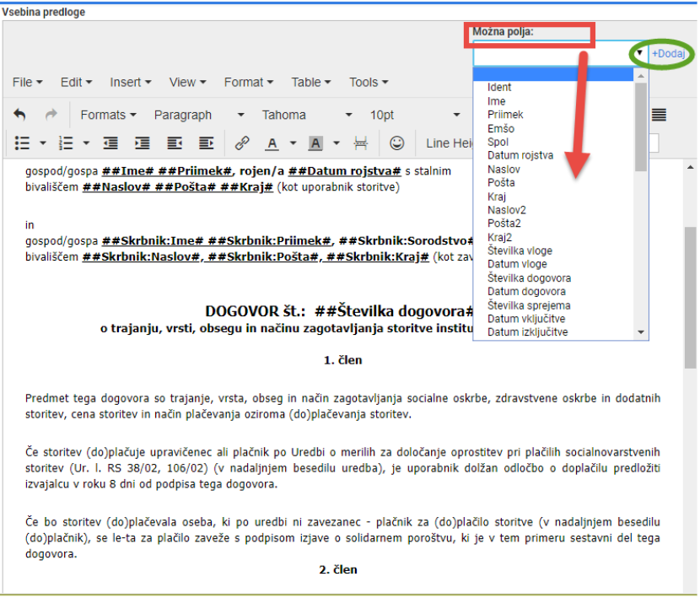This screenshot has height=598, width=700.
Task: Click the undo arrow icon
Action: pos(19,115)
